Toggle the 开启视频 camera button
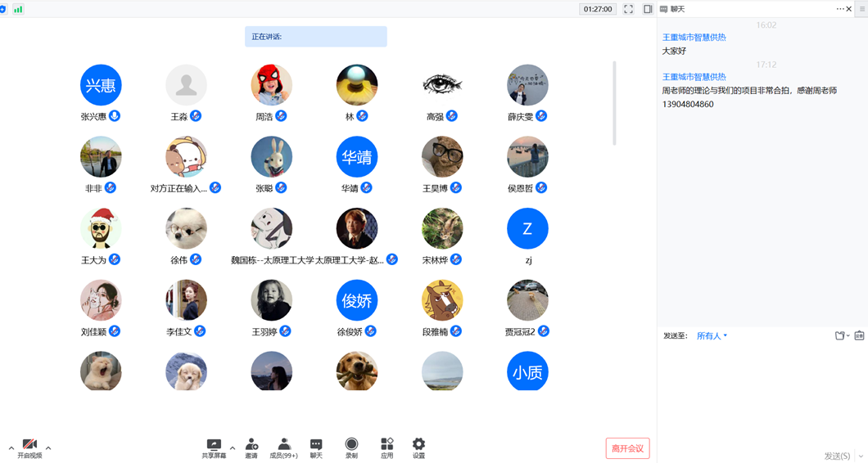868x463 pixels. 29,447
